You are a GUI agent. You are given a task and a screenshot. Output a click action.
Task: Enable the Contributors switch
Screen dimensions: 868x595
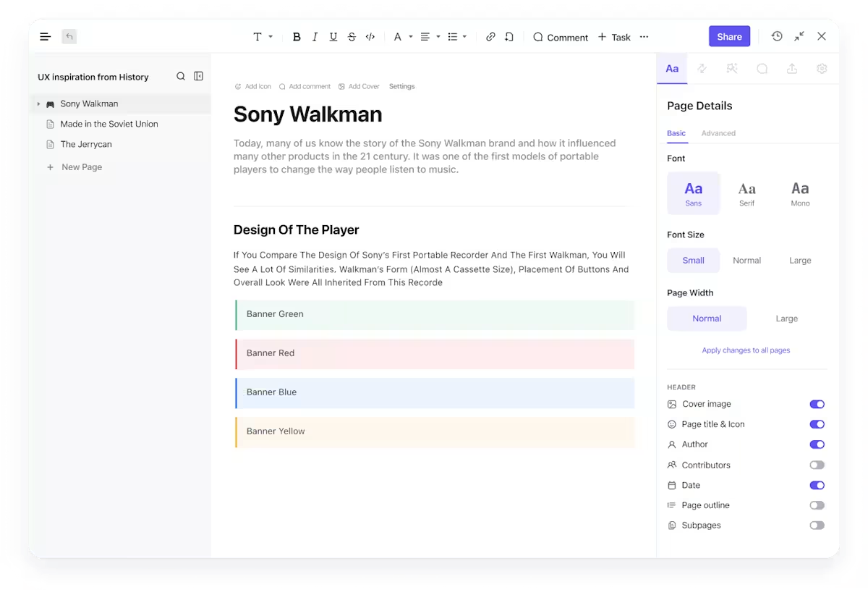[x=817, y=465]
